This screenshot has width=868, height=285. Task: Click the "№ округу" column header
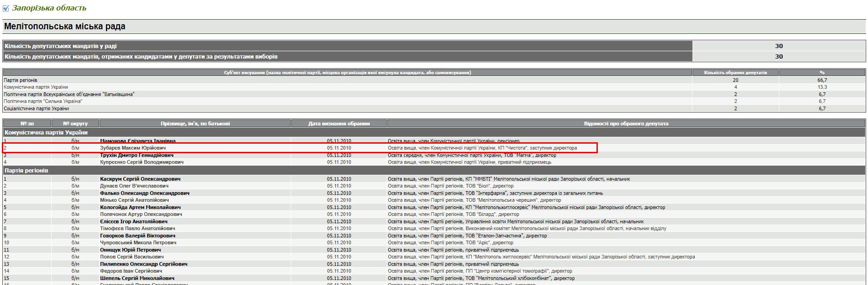click(75, 124)
